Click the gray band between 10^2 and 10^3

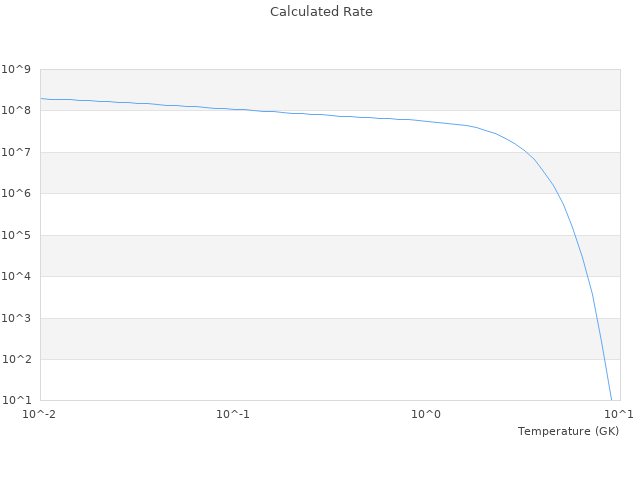pyautogui.click(x=300, y=339)
